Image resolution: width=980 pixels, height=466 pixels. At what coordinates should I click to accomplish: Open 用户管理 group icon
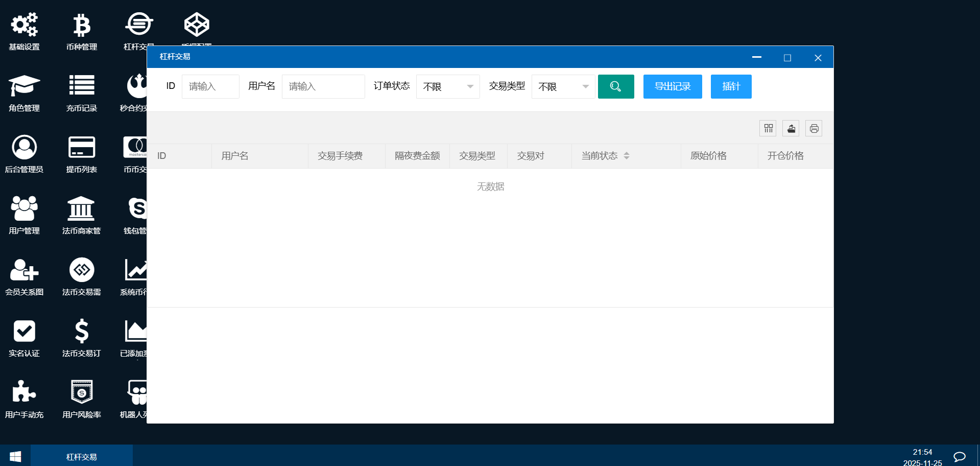(24, 208)
